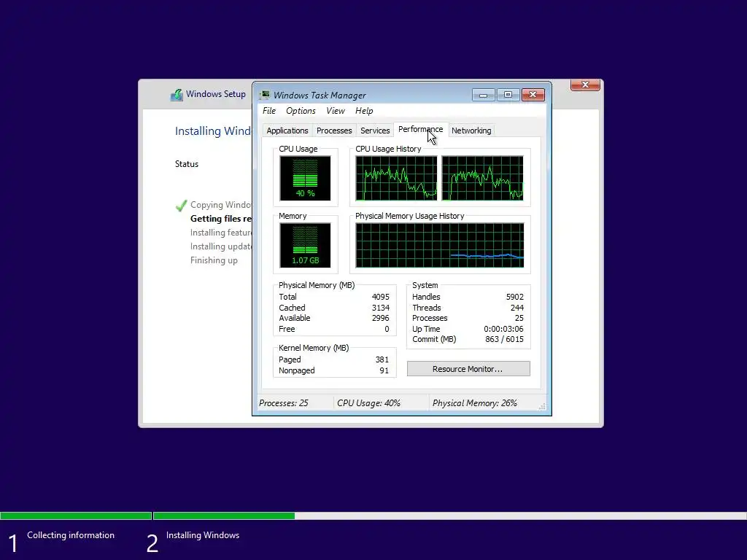Click the Commit value 863 / 6015
Image resolution: width=747 pixels, height=560 pixels.
click(x=504, y=339)
